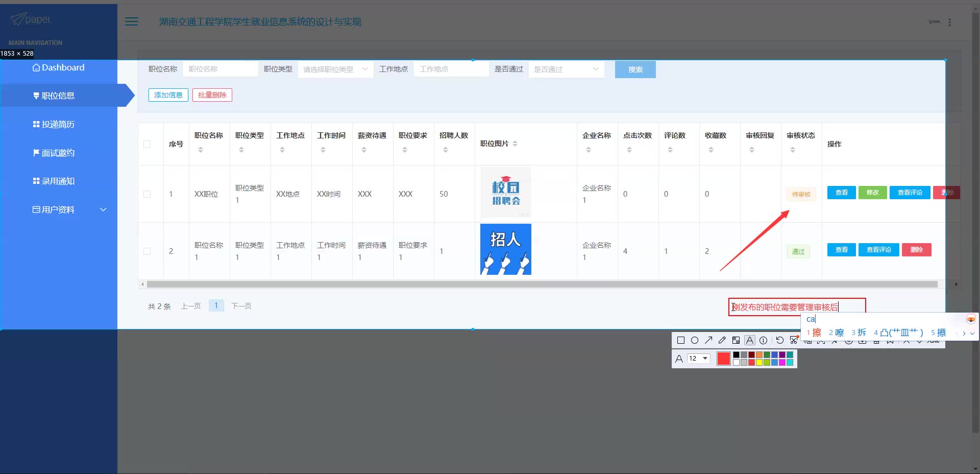The image size is (980, 474).
Task: Open the 校园招聘会 job image thumbnail
Action: 506,193
